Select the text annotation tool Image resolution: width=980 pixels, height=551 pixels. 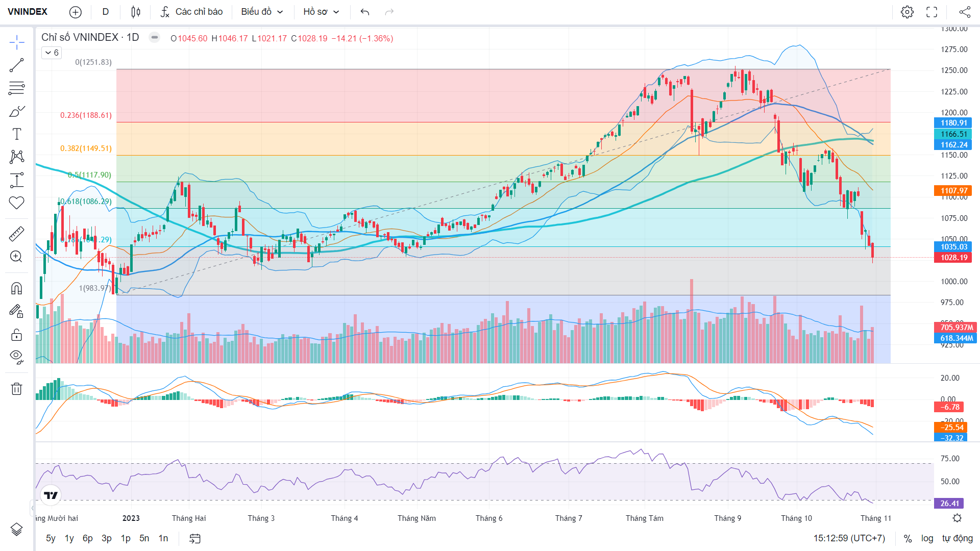point(16,134)
